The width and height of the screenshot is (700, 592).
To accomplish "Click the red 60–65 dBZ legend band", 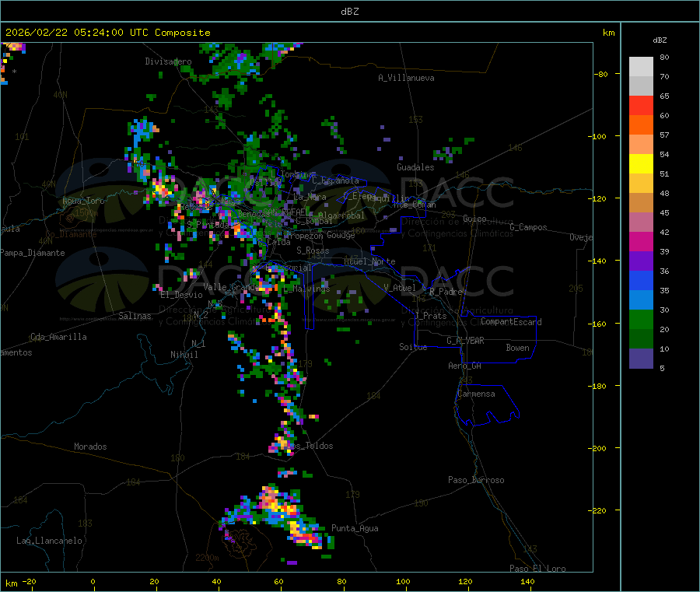I will pos(641,105).
